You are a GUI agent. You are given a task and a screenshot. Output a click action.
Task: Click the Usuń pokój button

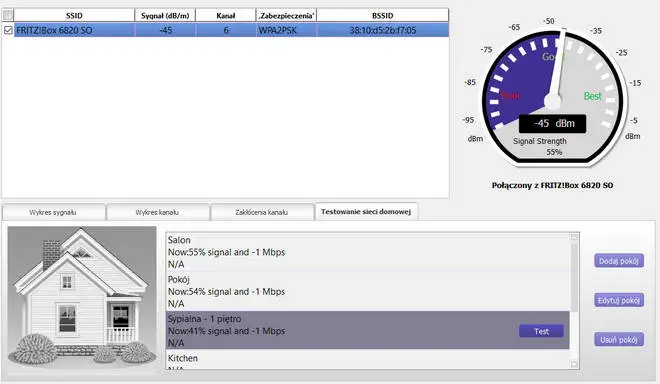click(619, 339)
